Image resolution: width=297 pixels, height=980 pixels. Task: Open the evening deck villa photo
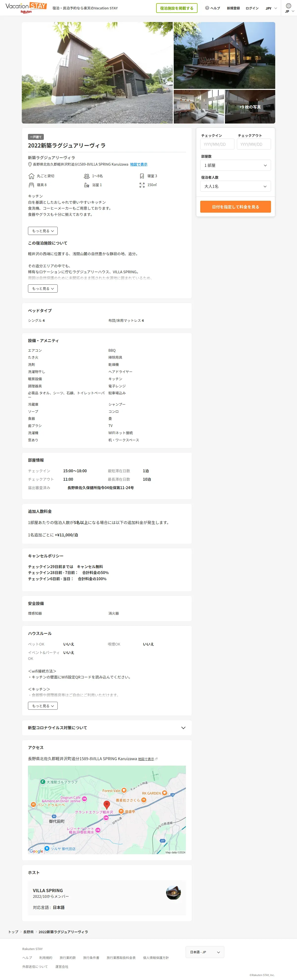click(x=224, y=55)
